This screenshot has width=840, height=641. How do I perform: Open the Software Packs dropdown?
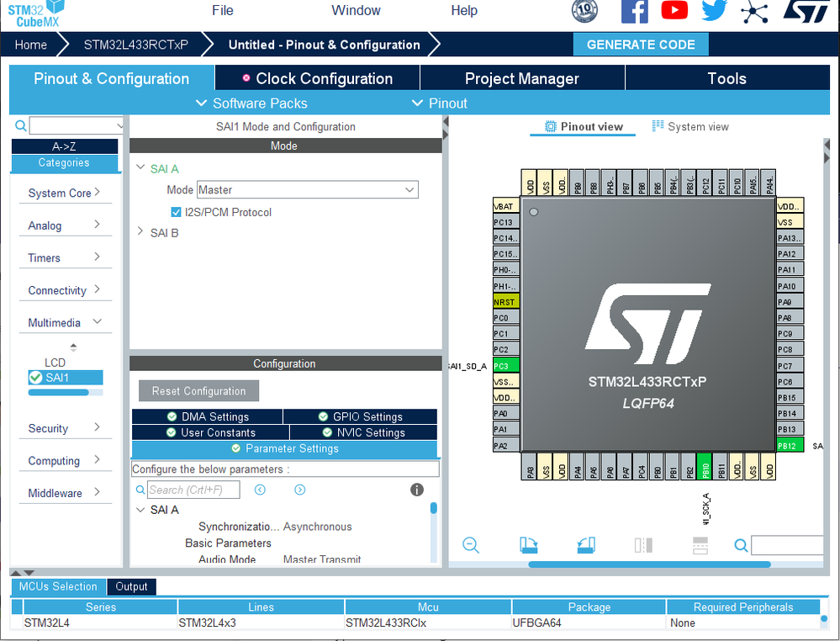click(x=251, y=103)
